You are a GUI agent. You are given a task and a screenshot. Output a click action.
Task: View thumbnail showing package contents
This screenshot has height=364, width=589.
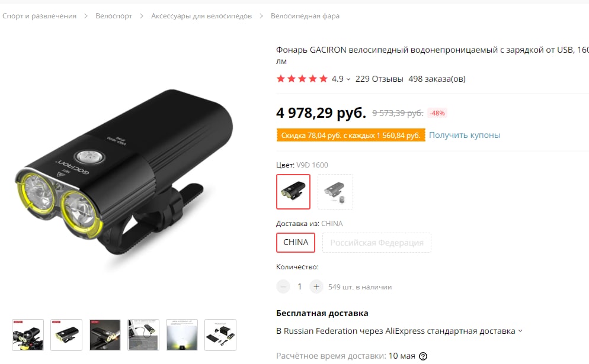[220, 335]
